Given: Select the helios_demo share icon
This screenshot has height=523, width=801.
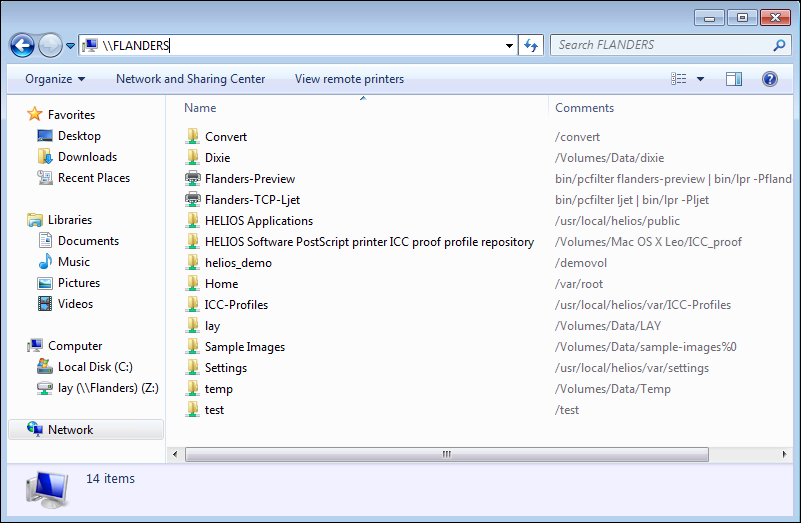Looking at the screenshot, I should tap(193, 262).
